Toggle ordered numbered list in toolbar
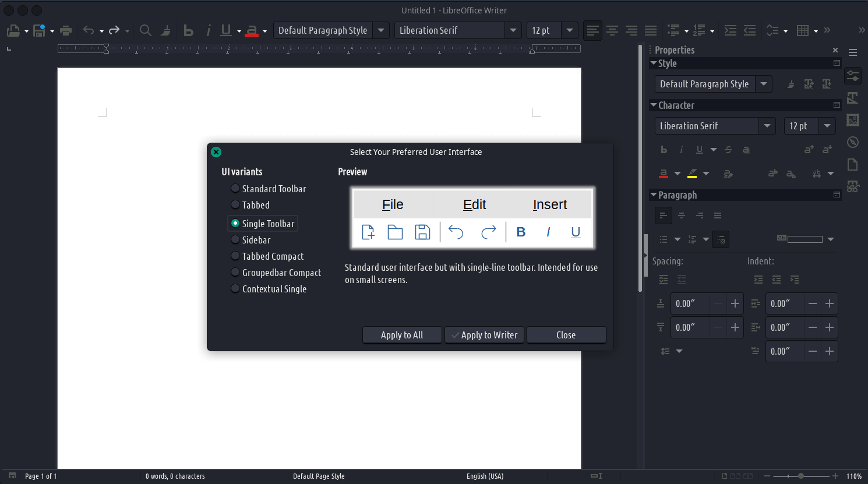 click(700, 30)
